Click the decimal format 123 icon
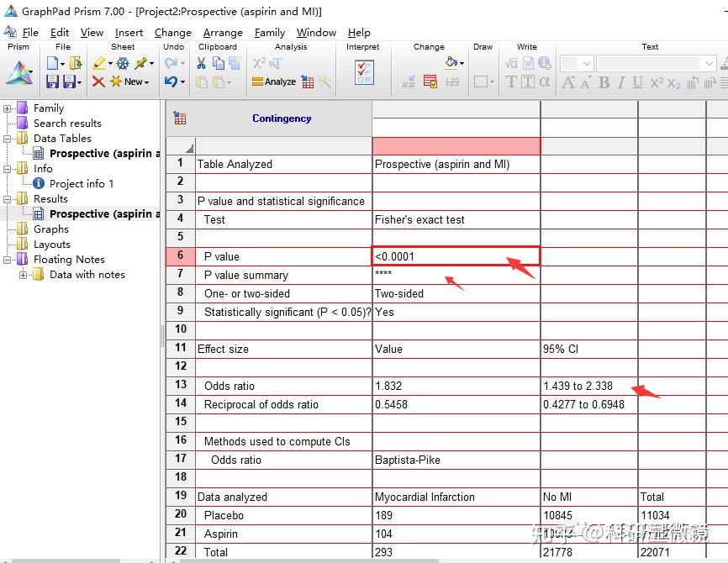 (451, 82)
